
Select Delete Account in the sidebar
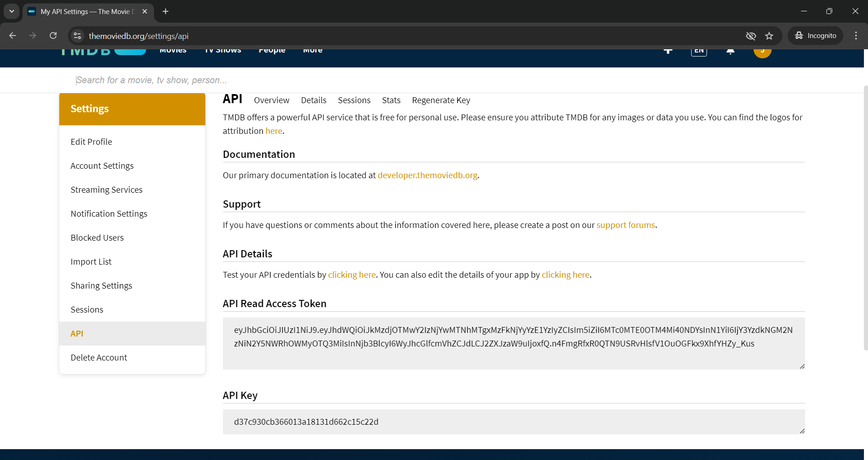pyautogui.click(x=99, y=357)
